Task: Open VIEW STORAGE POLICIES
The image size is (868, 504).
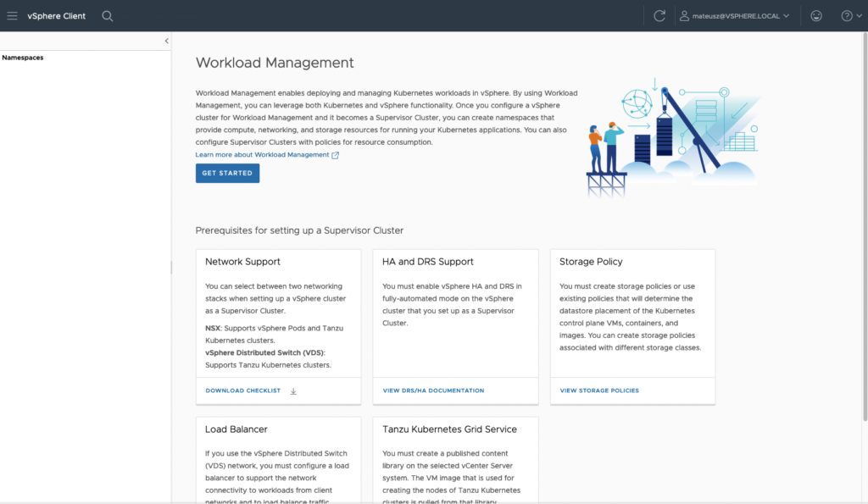Action: click(599, 390)
